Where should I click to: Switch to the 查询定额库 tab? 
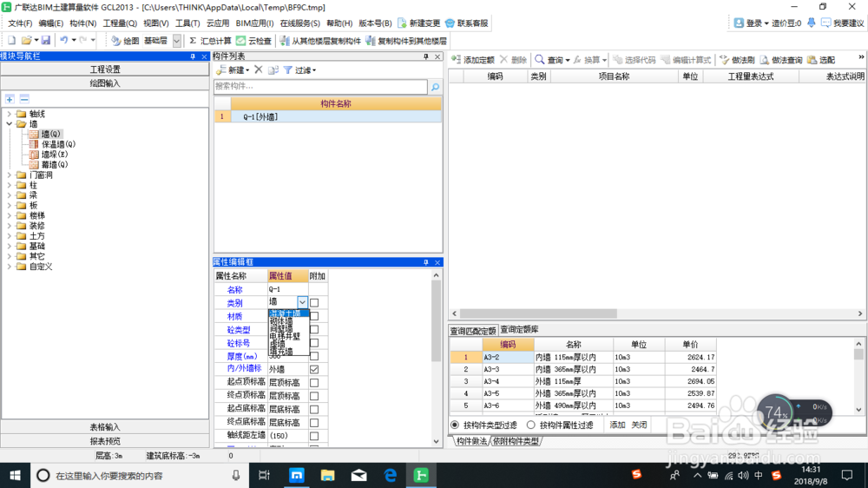click(x=519, y=330)
